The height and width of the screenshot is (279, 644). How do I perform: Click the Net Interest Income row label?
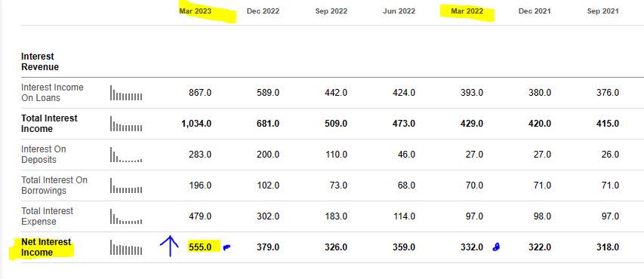tap(46, 247)
